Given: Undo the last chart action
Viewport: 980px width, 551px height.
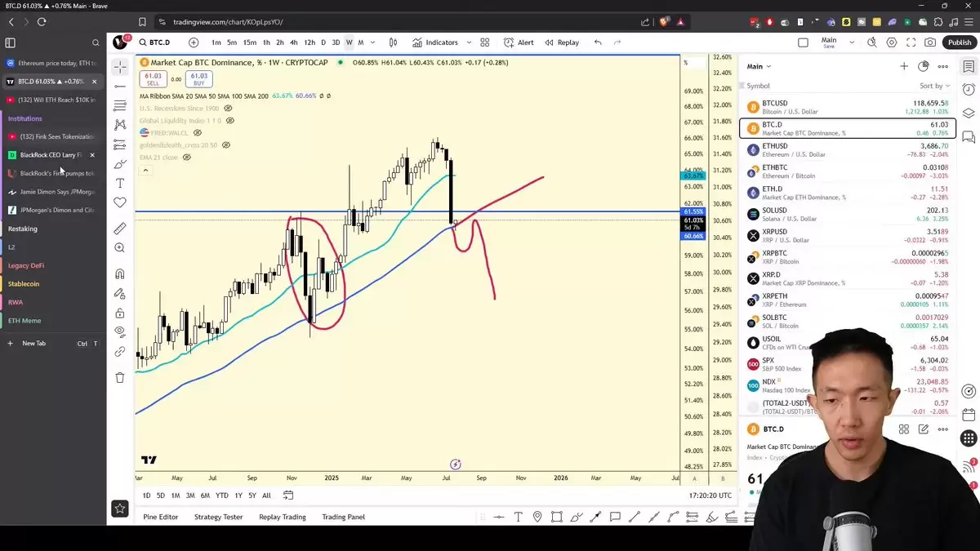Looking at the screenshot, I should [x=598, y=42].
